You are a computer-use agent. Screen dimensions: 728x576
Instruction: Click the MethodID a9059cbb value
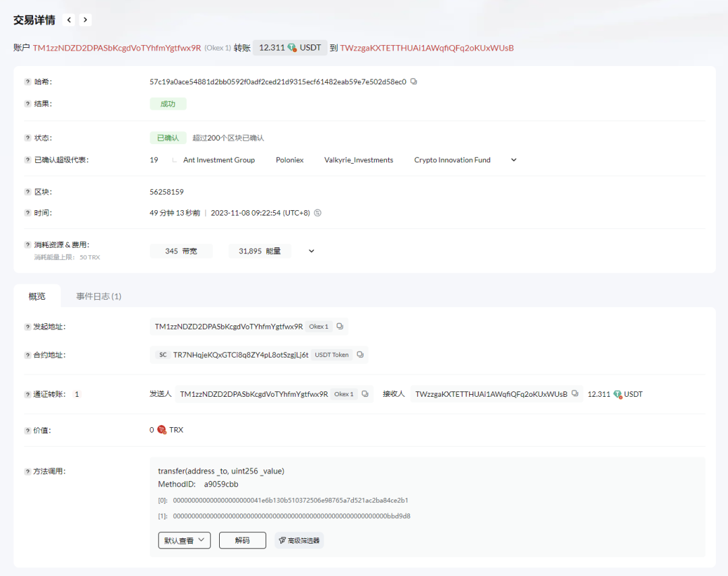[221, 484]
